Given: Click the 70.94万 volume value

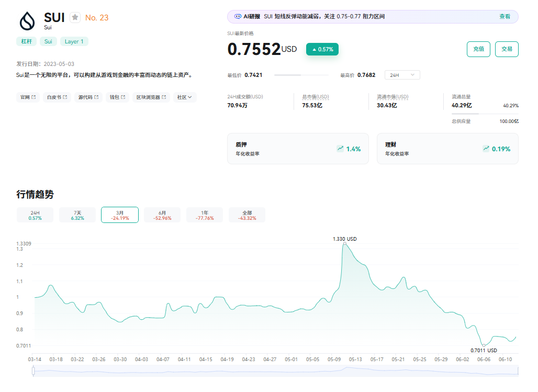Looking at the screenshot, I should coord(237,105).
